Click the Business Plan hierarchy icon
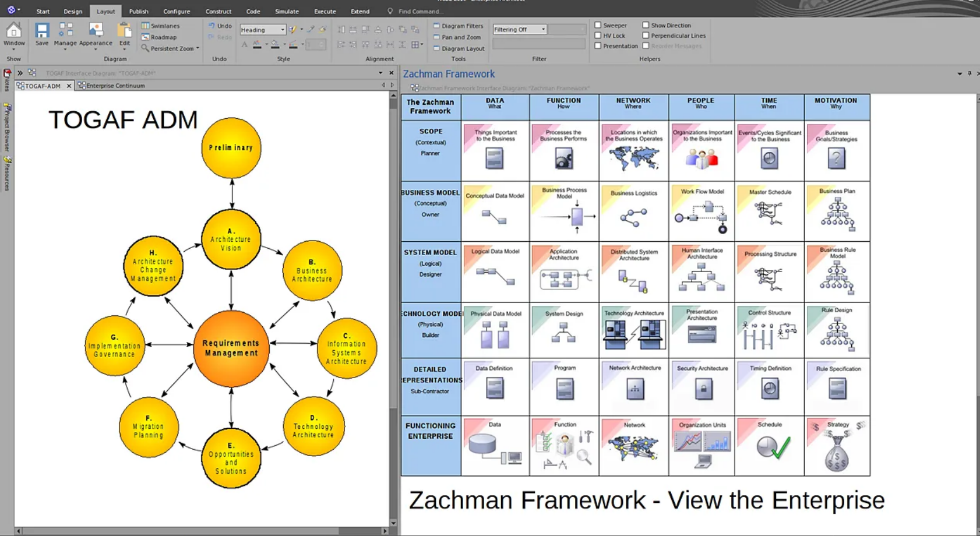The height and width of the screenshot is (536, 980). point(838,214)
